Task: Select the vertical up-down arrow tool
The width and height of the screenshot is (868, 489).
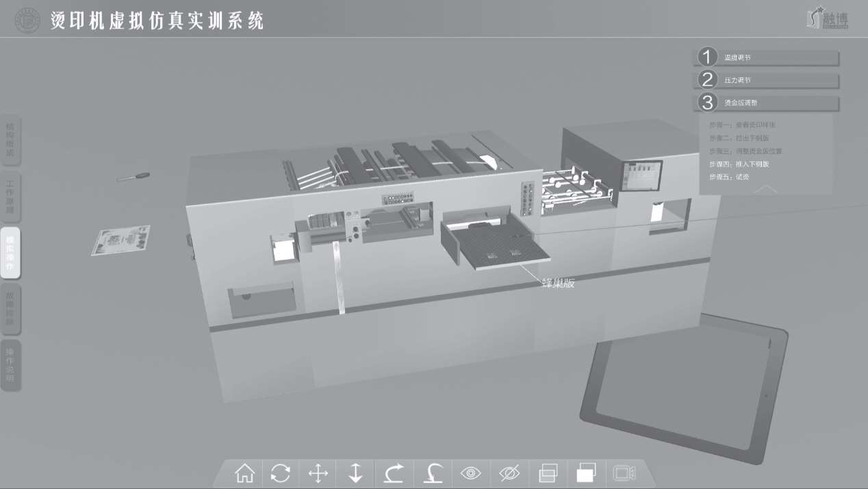Action: point(356,473)
